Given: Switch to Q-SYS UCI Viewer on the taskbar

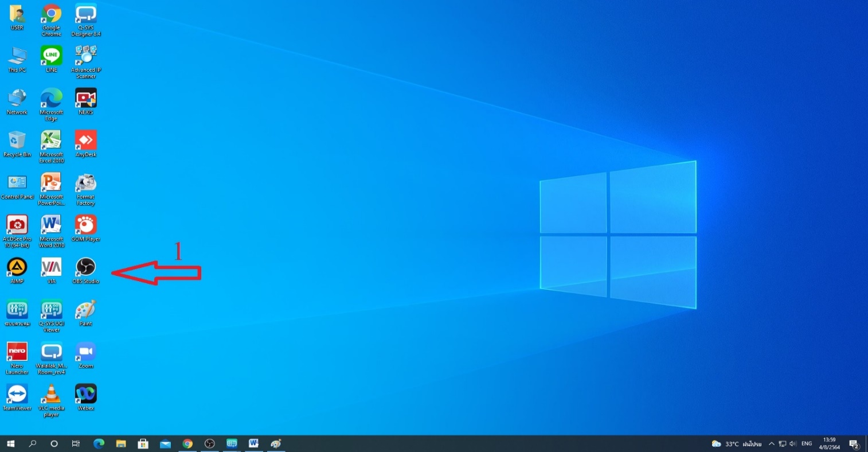Looking at the screenshot, I should pyautogui.click(x=232, y=443).
